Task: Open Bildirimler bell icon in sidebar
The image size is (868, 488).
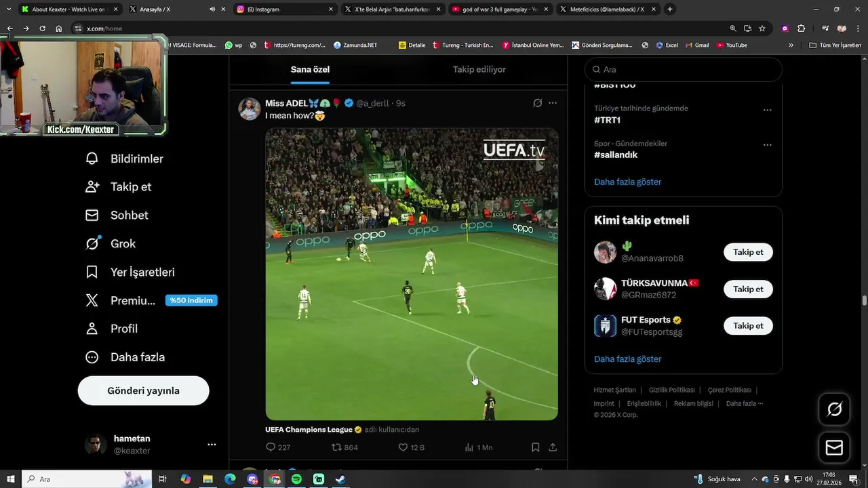Action: (x=92, y=159)
